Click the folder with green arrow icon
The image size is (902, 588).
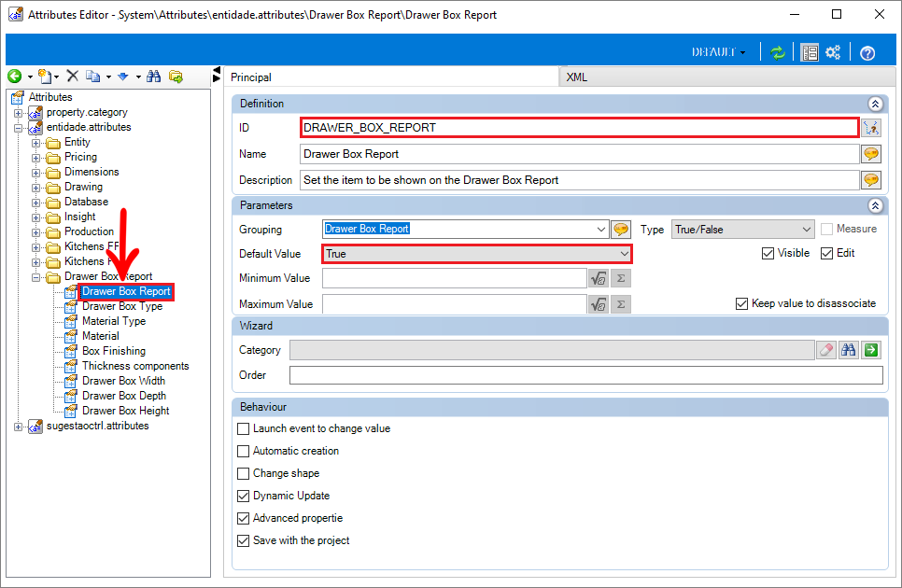pyautogui.click(x=176, y=76)
